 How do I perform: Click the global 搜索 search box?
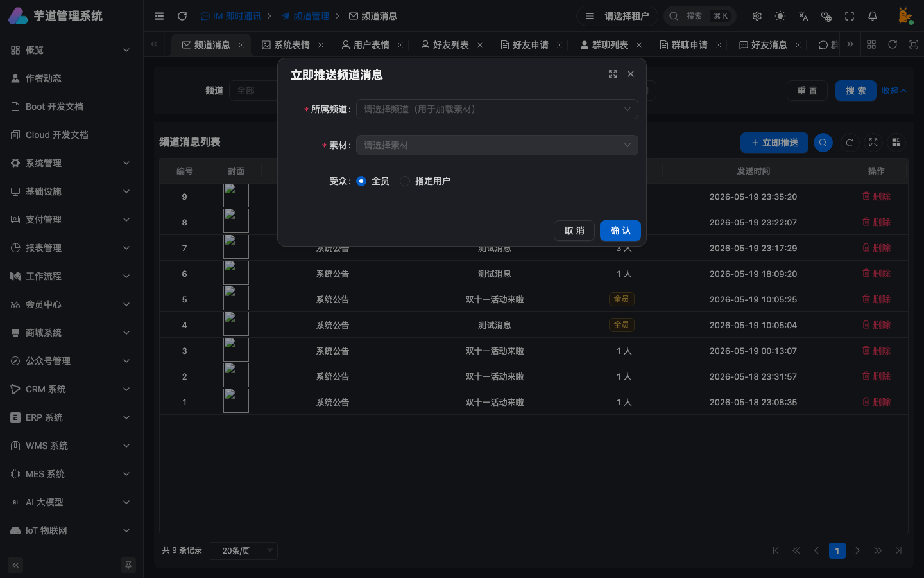[700, 16]
